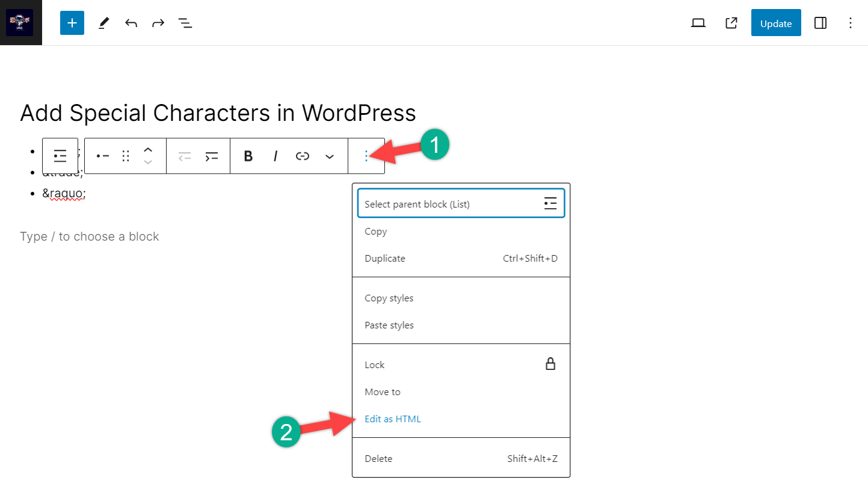Undo the last change
This screenshot has width=868, height=492.
click(x=131, y=22)
